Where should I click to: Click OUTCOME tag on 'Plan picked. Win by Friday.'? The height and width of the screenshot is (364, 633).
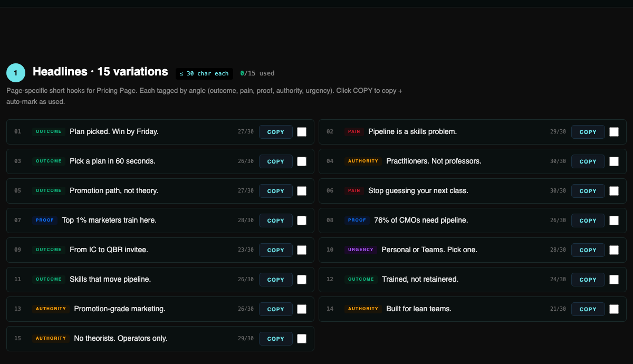(x=49, y=131)
